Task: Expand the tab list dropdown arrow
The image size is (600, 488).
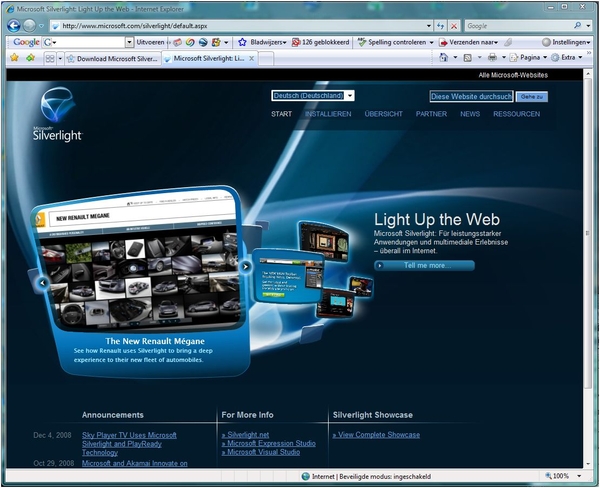Action: 60,59
